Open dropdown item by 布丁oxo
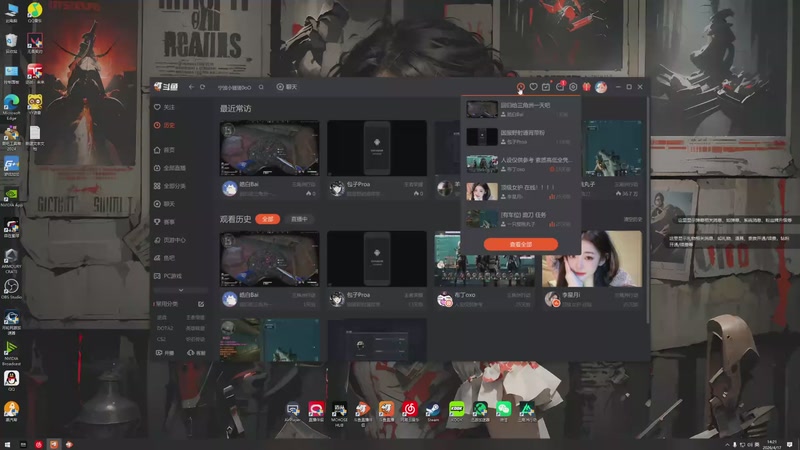Viewport: 800px width, 450px height. [521, 164]
